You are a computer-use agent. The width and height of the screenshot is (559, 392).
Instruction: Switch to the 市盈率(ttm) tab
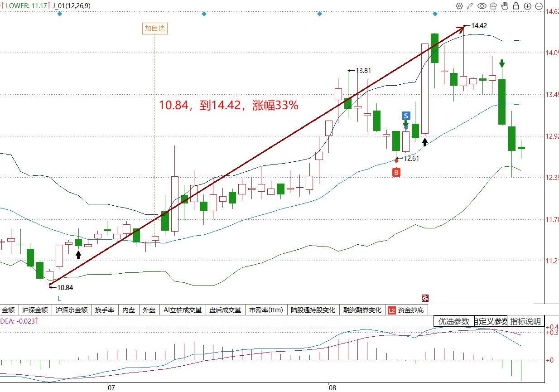point(266,310)
